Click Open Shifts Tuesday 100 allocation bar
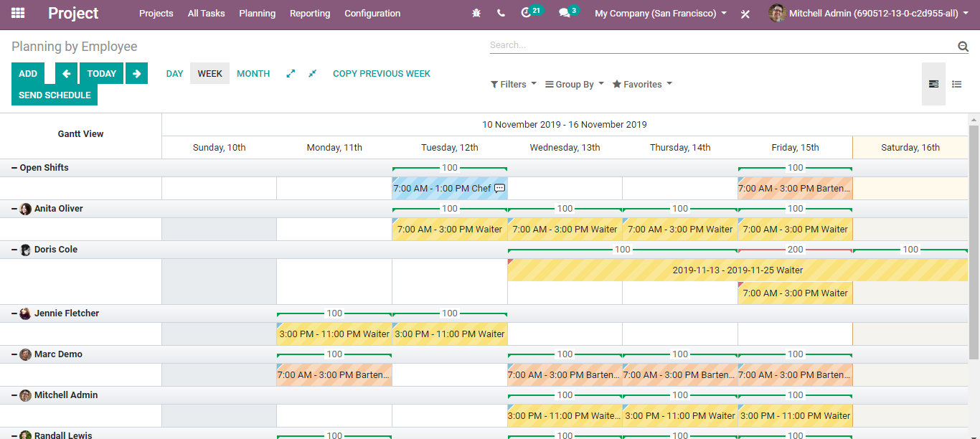The width and height of the screenshot is (980, 439). pyautogui.click(x=450, y=168)
